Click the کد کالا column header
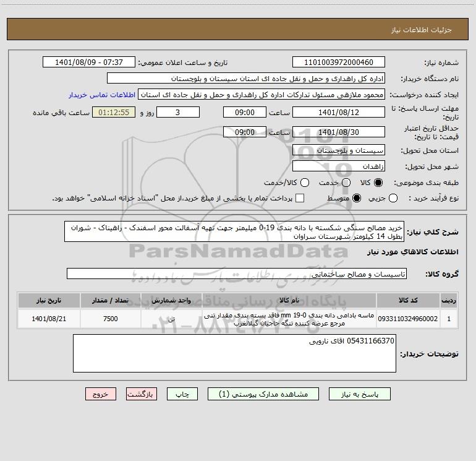Screen dimensions: 476x461 coord(408,301)
